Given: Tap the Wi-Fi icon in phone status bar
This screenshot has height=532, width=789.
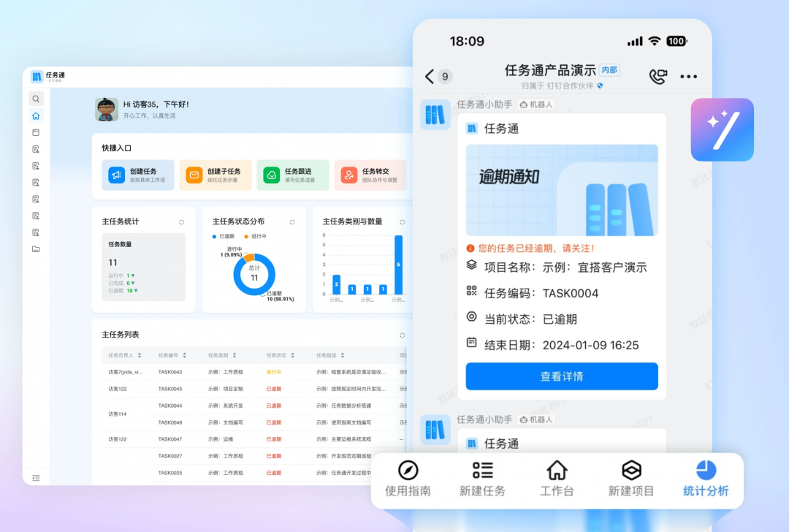Looking at the screenshot, I should point(654,41).
